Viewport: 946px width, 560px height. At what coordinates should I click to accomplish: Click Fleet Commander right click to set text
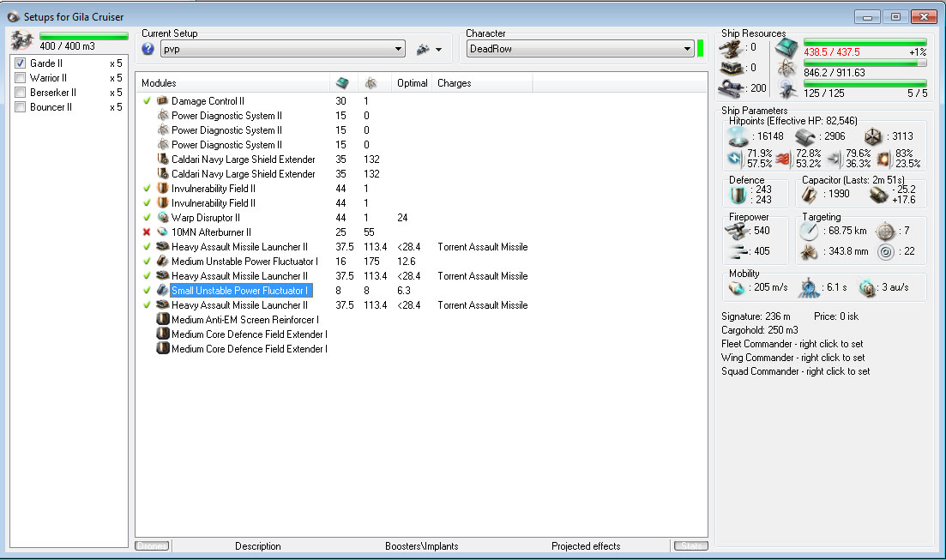tap(792, 343)
